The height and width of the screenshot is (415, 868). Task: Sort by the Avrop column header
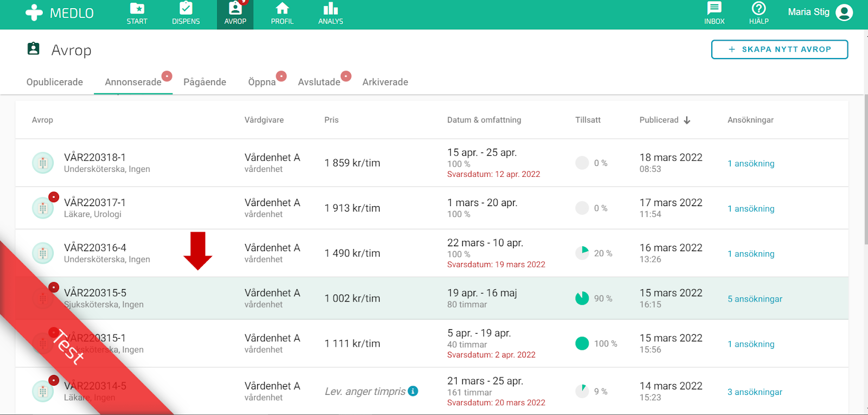point(42,120)
